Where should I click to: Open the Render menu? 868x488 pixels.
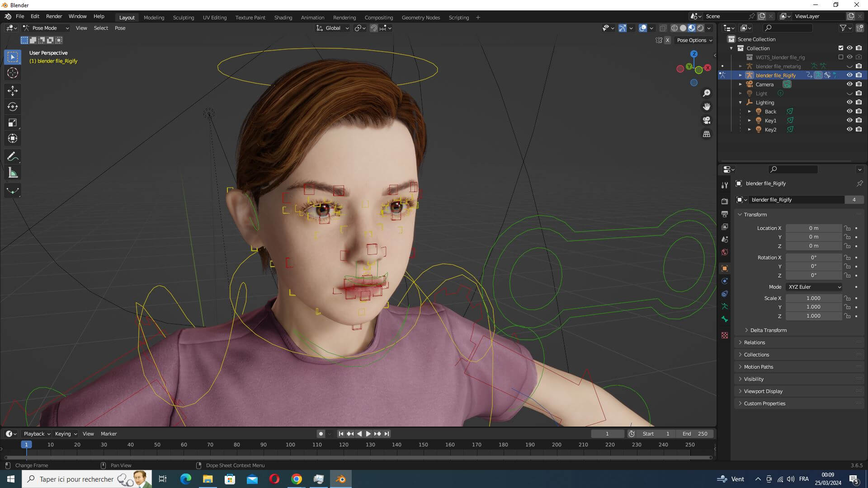point(54,16)
